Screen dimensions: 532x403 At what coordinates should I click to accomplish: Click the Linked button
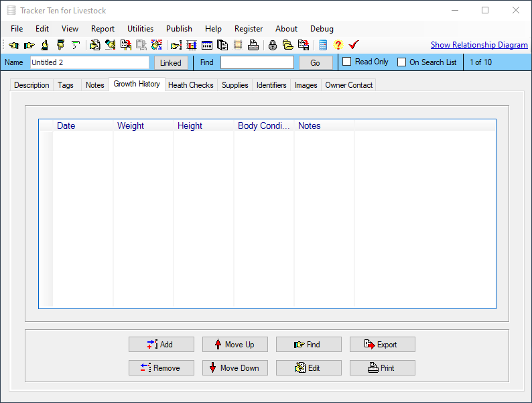click(x=171, y=63)
